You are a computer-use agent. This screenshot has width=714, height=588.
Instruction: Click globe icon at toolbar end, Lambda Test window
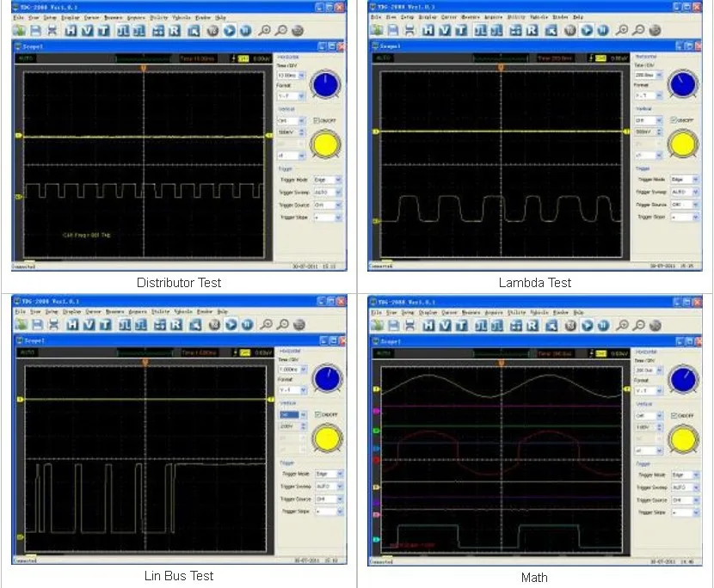(x=655, y=30)
